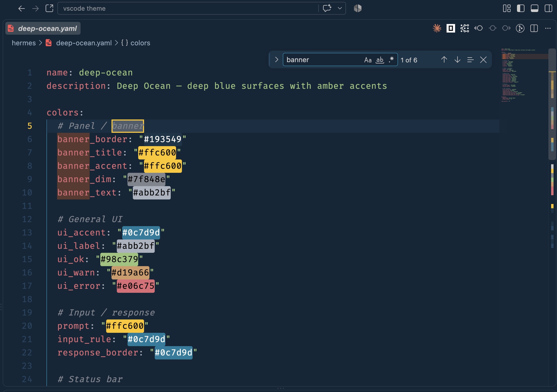This screenshot has width=557, height=392.
Task: Click the #98c379 color on ui_ok
Action: click(119, 259)
